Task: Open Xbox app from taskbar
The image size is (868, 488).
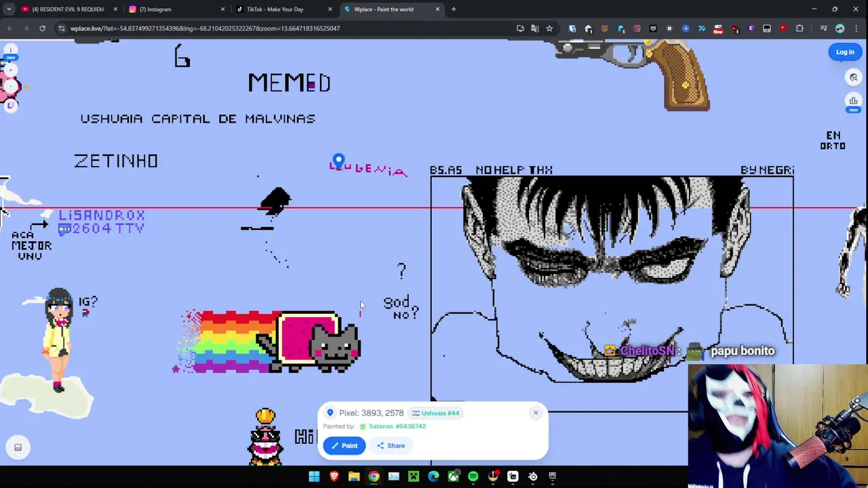Action: point(453,476)
